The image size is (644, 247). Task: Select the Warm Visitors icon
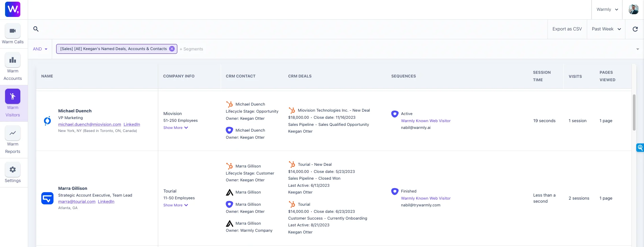click(13, 96)
